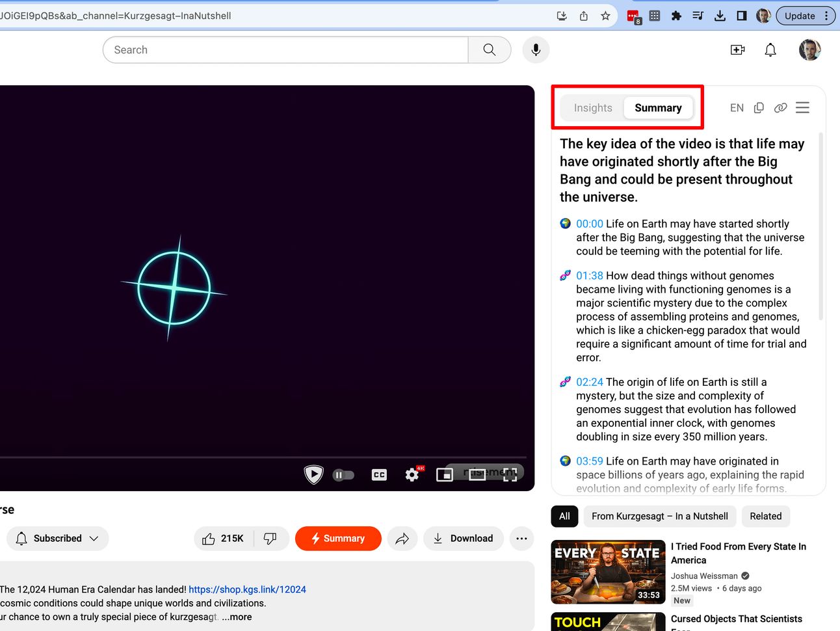Open Chrome media controls icon
The width and height of the screenshot is (840, 631).
point(698,16)
